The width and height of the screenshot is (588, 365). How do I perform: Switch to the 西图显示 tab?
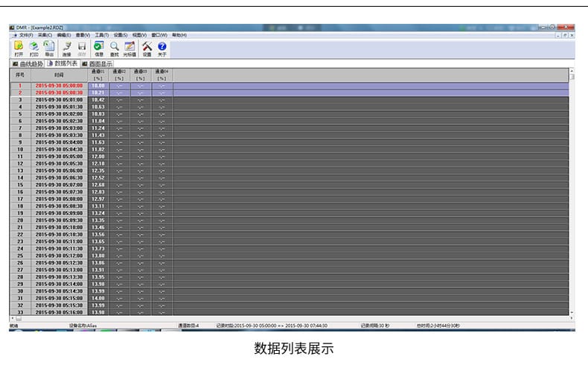[97, 64]
